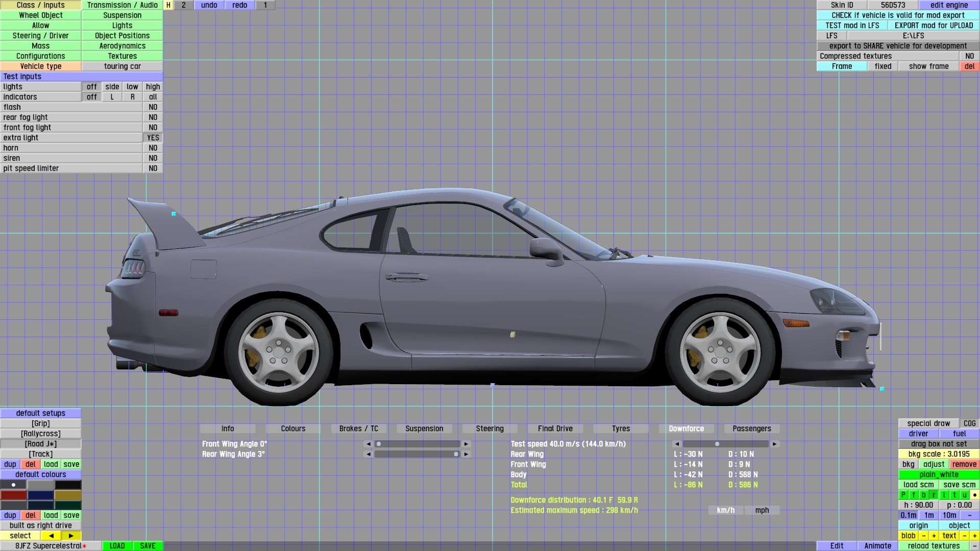Screen dimensions: 980x551
Task: Decrease text size with minus button
Action: [964, 536]
